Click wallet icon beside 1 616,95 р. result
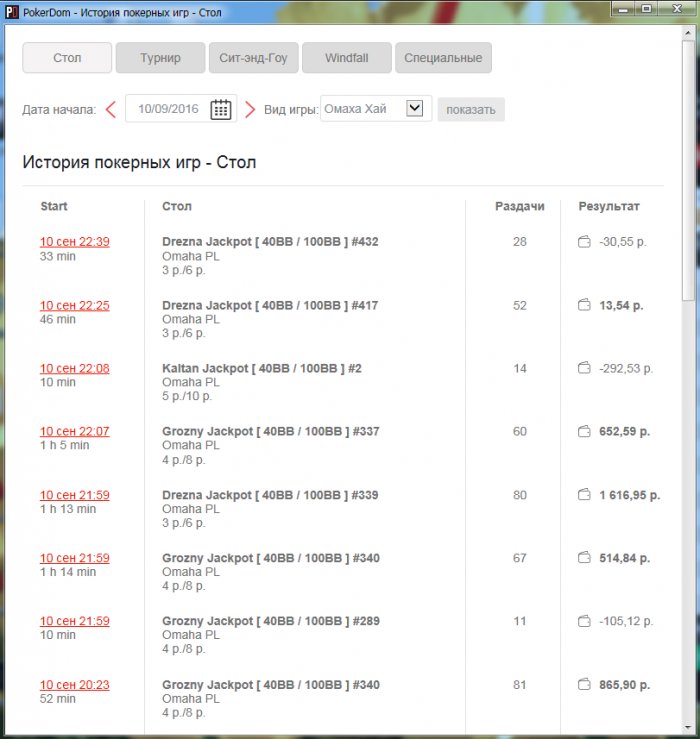 coord(584,495)
